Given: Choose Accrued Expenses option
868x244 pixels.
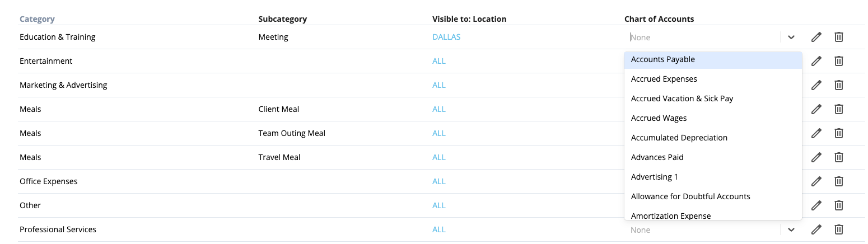Looking at the screenshot, I should pyautogui.click(x=664, y=79).
